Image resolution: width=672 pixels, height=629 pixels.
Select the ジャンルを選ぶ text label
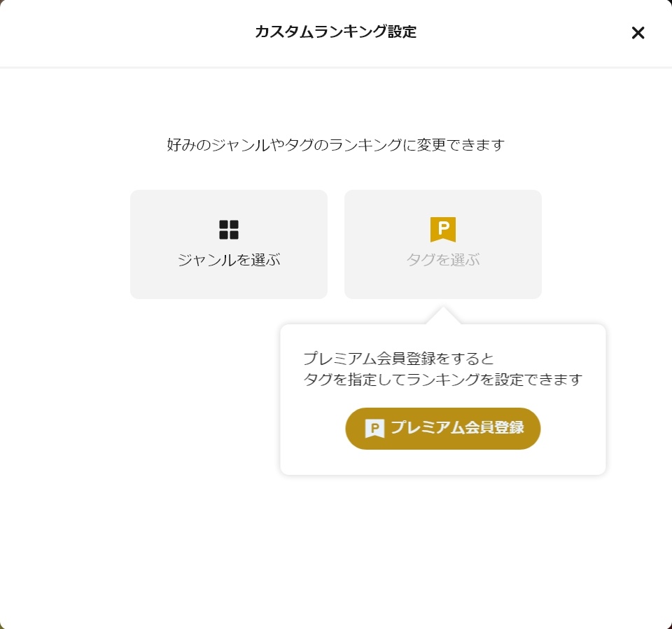pyautogui.click(x=229, y=261)
